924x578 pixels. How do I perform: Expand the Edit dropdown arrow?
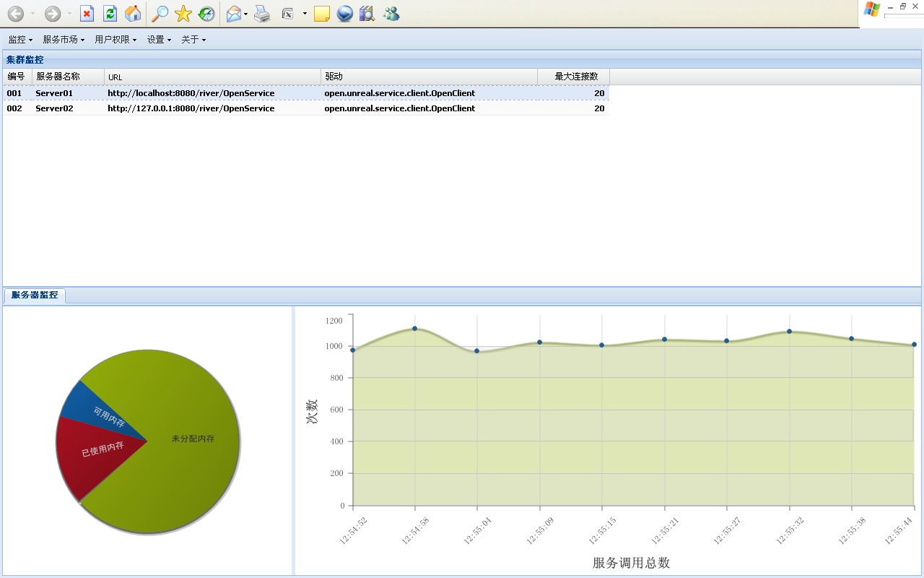click(305, 14)
